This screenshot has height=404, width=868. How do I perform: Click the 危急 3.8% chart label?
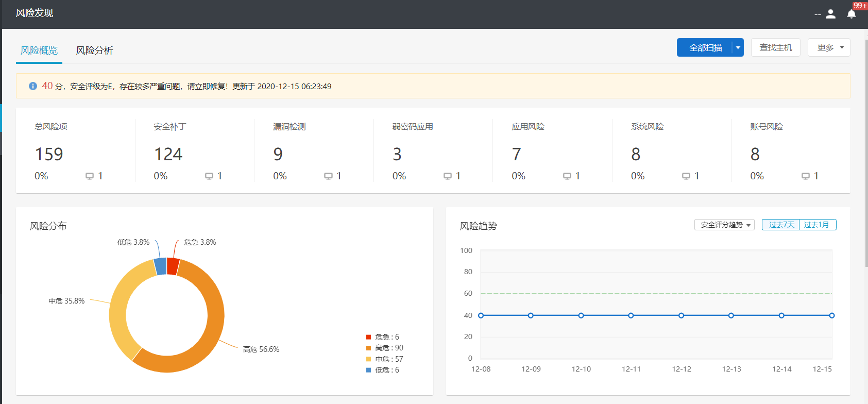pos(200,242)
